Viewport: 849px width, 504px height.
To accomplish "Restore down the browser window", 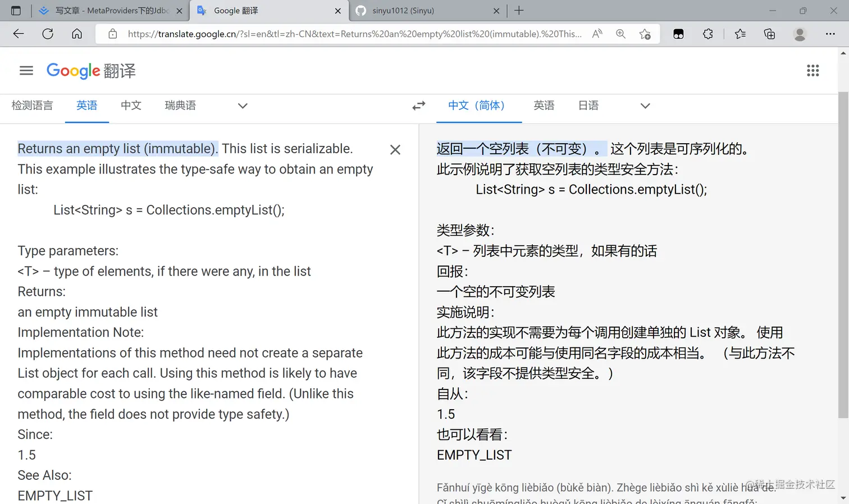I will tap(803, 11).
